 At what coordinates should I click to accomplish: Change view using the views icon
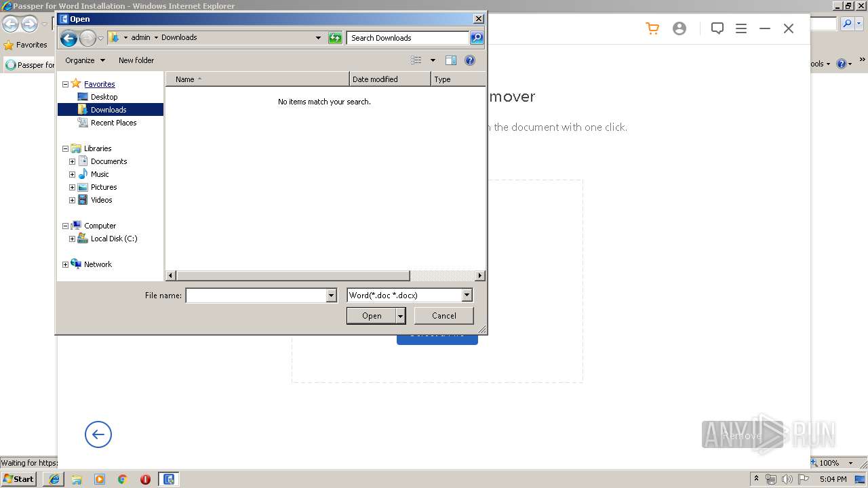(416, 60)
